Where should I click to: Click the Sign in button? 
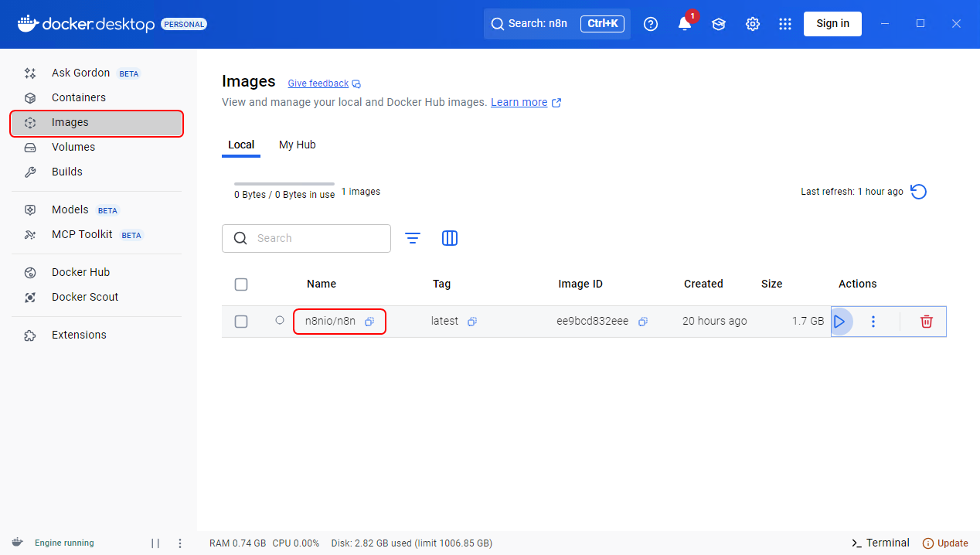[x=832, y=24]
